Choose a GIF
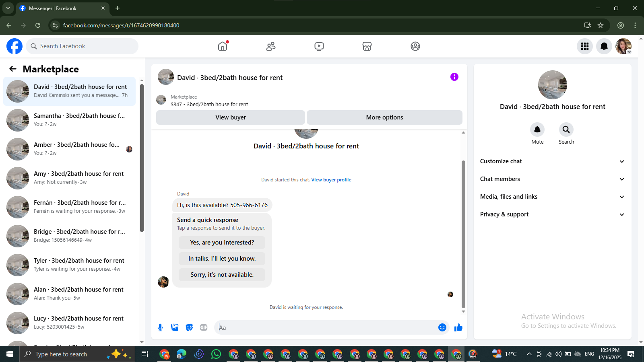Screen dimensions: 644x362 click(x=204, y=327)
